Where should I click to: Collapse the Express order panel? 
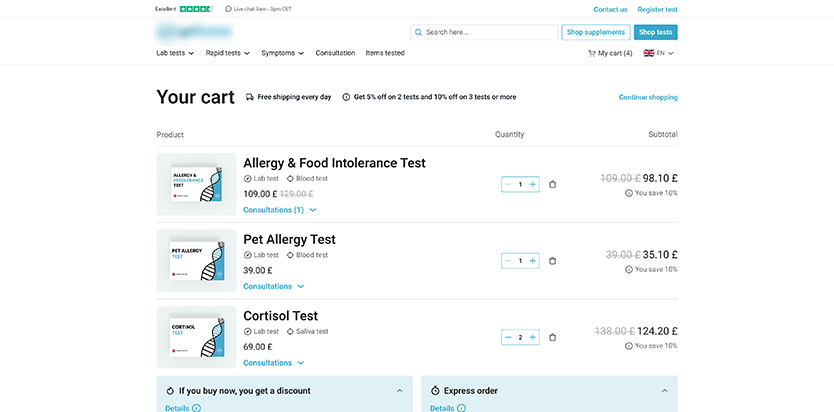point(664,390)
